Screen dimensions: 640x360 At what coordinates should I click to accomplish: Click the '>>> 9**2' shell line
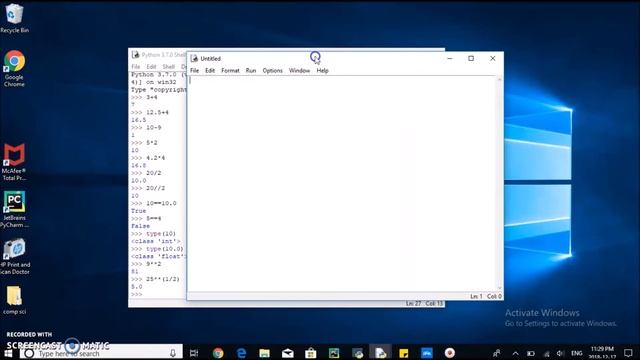point(146,264)
